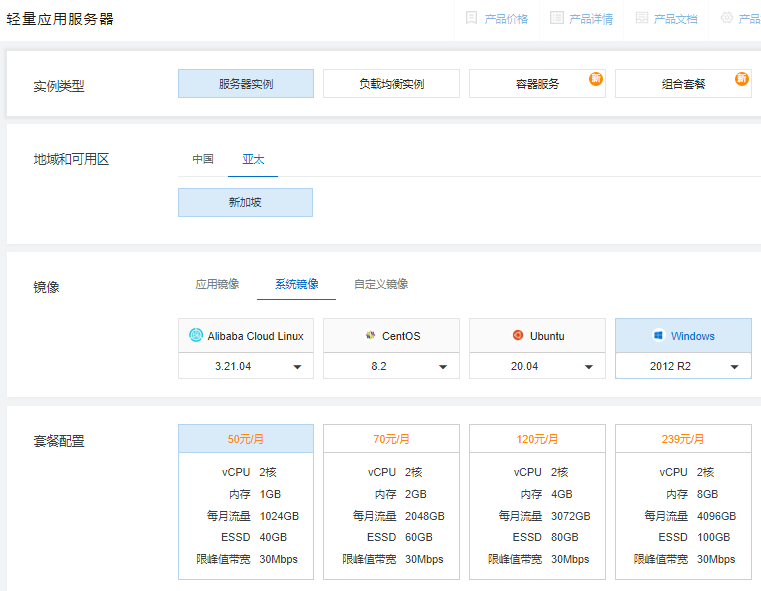Viewport: 761px width, 591px height.
Task: Click the Windows logo icon
Action: point(659,335)
